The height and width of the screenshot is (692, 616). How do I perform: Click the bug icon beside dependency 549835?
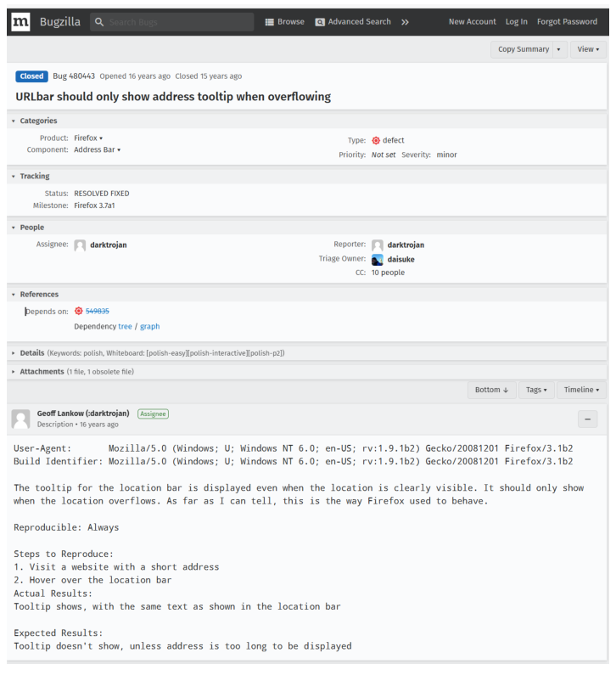(78, 310)
